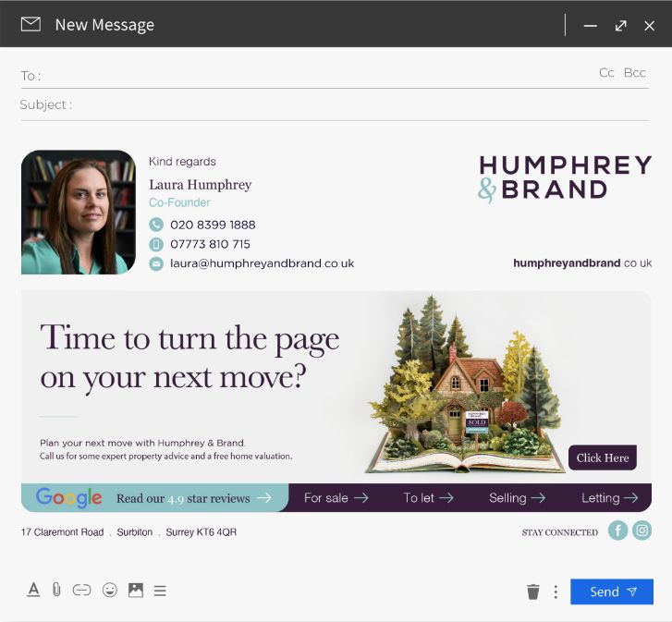Viewport: 672px width, 622px height.
Task: Open the To let link
Action: coord(428,498)
